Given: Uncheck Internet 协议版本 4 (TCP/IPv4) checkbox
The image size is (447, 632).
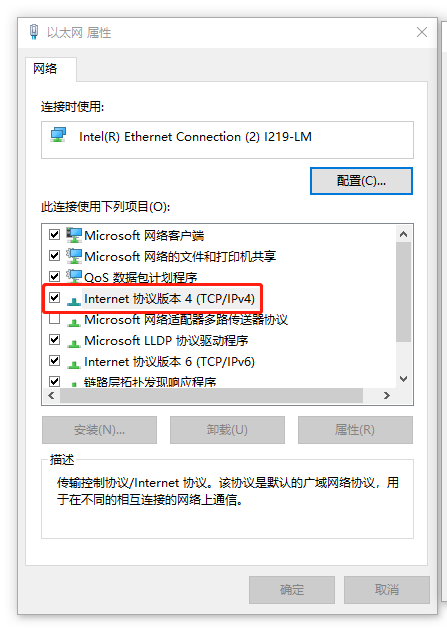Looking at the screenshot, I should pyautogui.click(x=54, y=298).
